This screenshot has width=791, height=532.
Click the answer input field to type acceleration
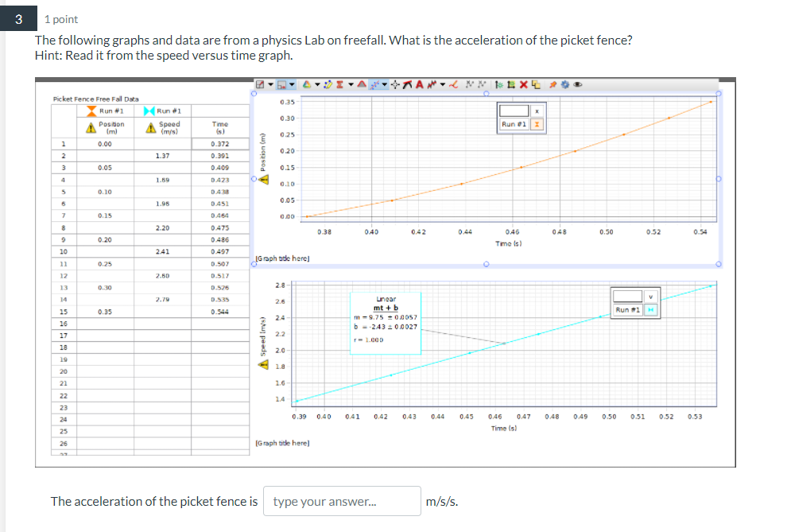342,501
